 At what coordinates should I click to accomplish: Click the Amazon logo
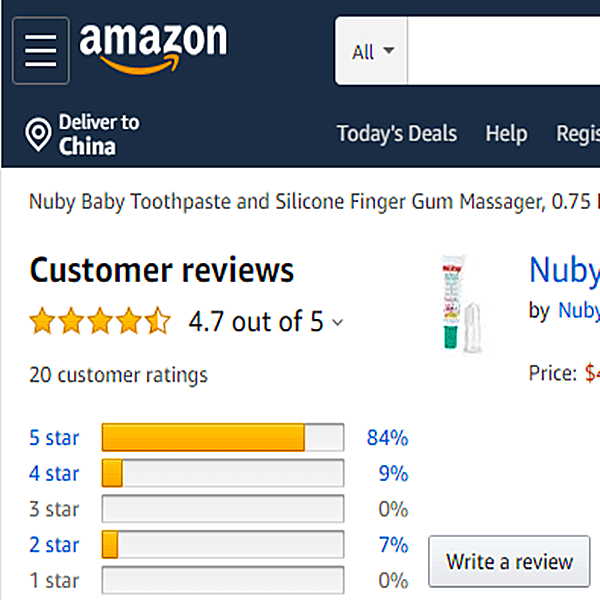pos(153,47)
